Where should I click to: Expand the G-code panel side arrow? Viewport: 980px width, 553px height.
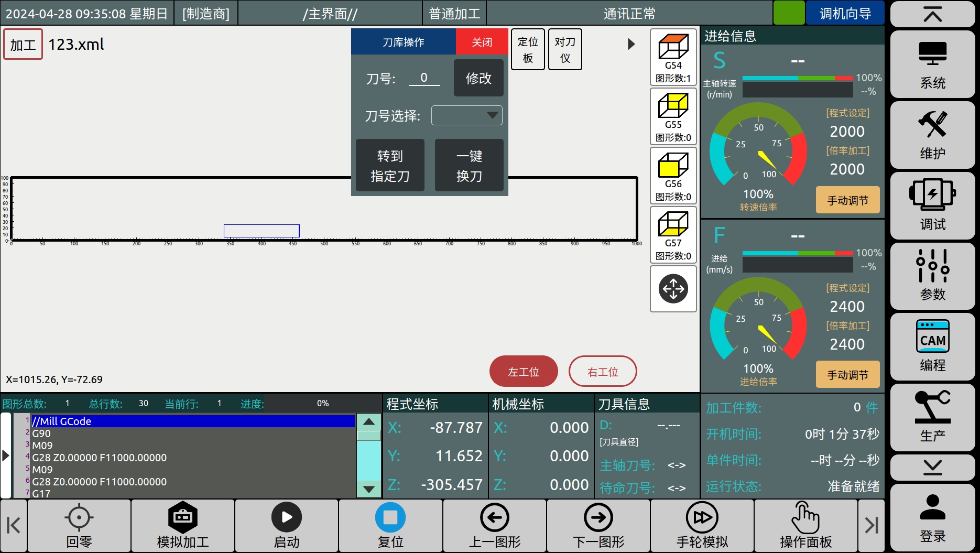point(6,455)
